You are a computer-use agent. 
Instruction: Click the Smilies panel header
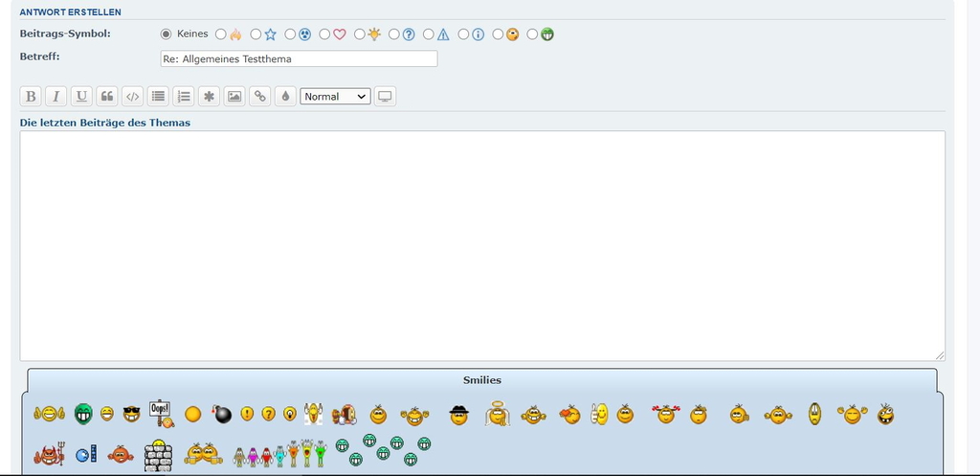482,380
